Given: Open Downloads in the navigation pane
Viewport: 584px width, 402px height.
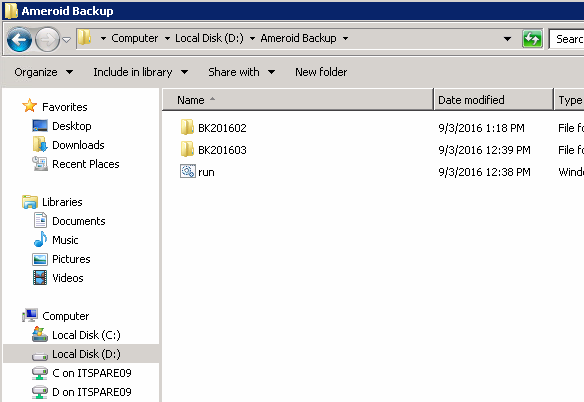Looking at the screenshot, I should 78,145.
